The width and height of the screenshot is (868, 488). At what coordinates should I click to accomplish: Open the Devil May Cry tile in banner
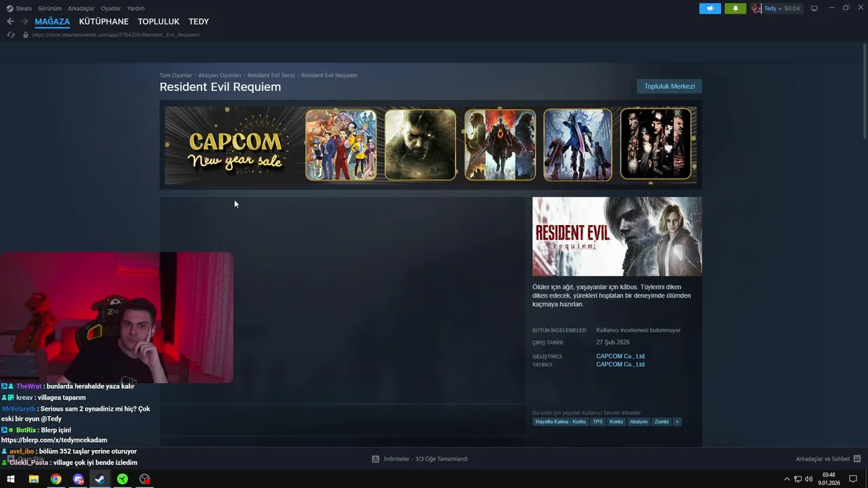click(x=578, y=145)
